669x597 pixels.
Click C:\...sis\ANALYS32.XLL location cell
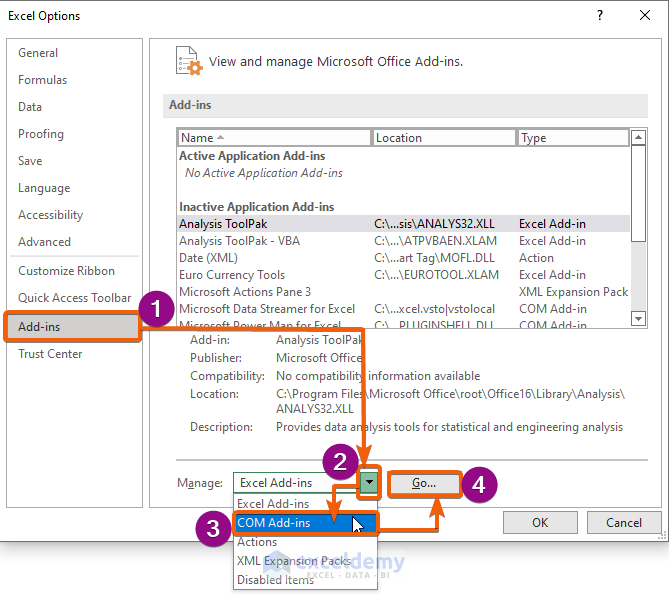click(x=434, y=224)
